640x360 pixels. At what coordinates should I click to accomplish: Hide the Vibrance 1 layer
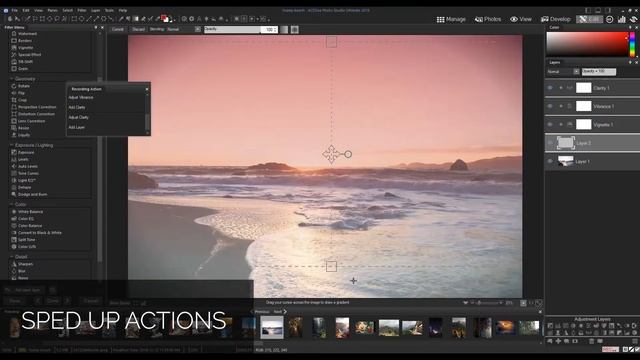pyautogui.click(x=550, y=106)
